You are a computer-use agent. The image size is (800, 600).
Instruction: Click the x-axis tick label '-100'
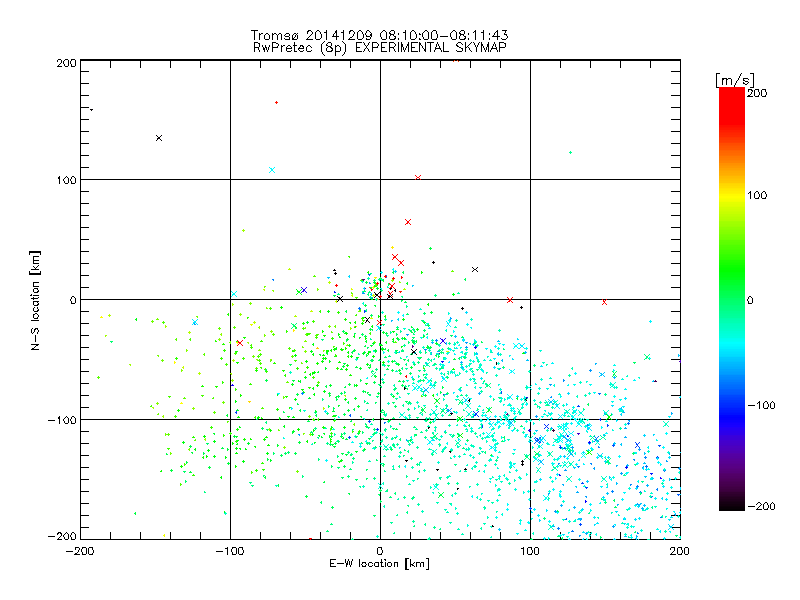click(x=230, y=551)
